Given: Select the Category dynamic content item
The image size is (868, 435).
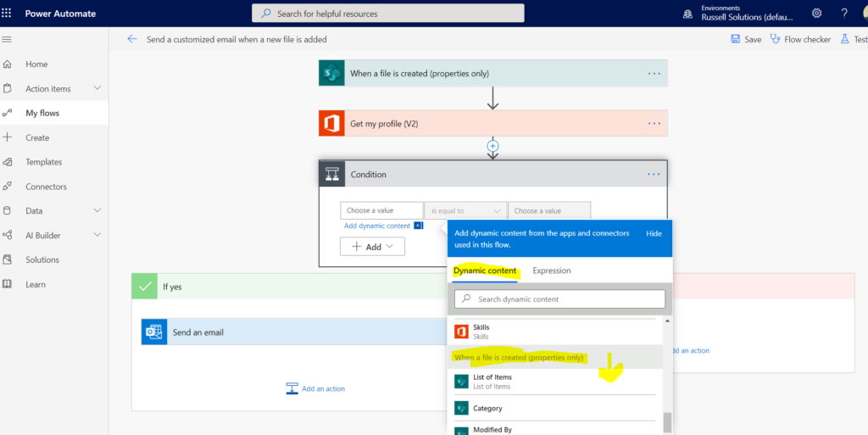Looking at the screenshot, I should coord(554,409).
